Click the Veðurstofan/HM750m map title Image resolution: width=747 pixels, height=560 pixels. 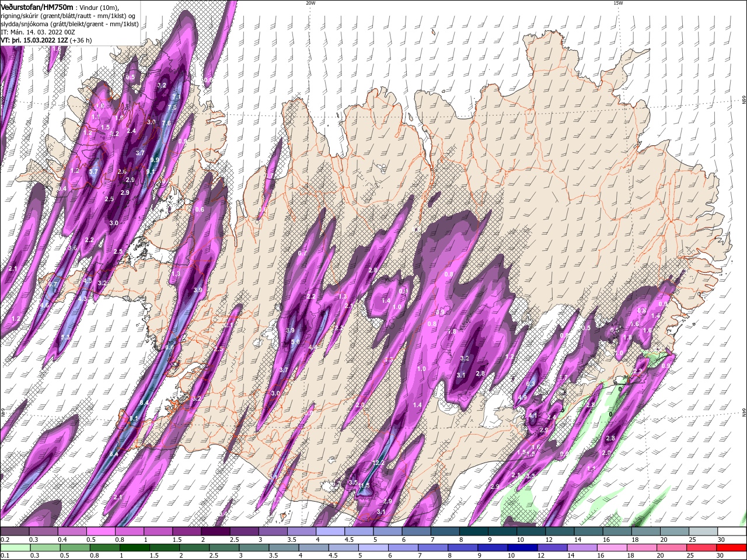[37, 6]
